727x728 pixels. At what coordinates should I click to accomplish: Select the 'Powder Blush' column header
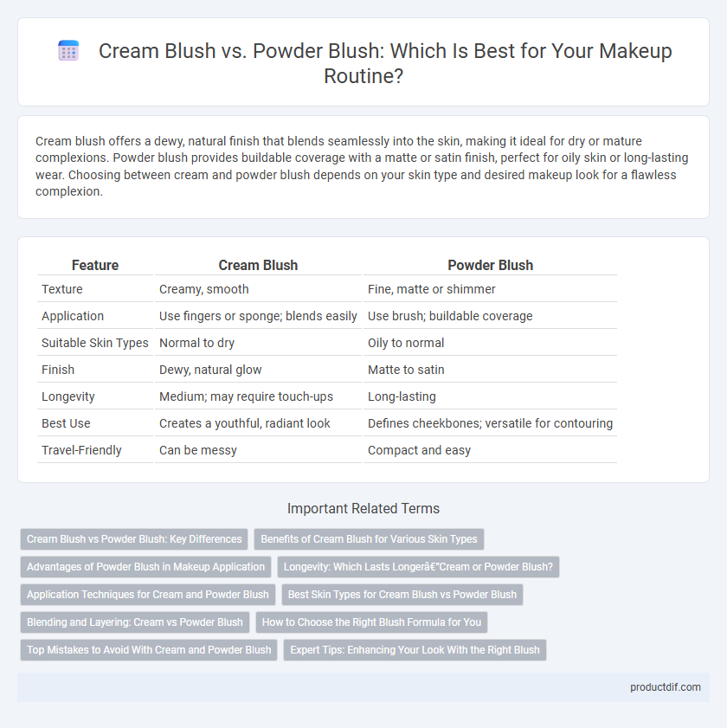pos(490,265)
